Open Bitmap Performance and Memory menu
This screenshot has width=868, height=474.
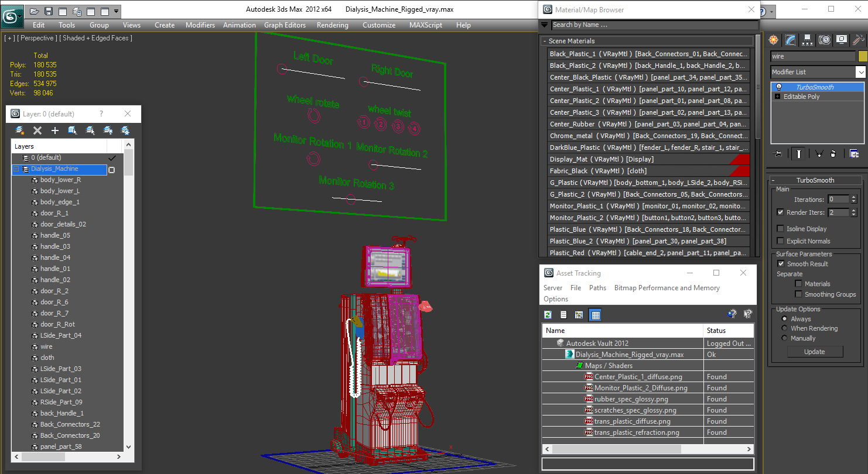coord(667,288)
